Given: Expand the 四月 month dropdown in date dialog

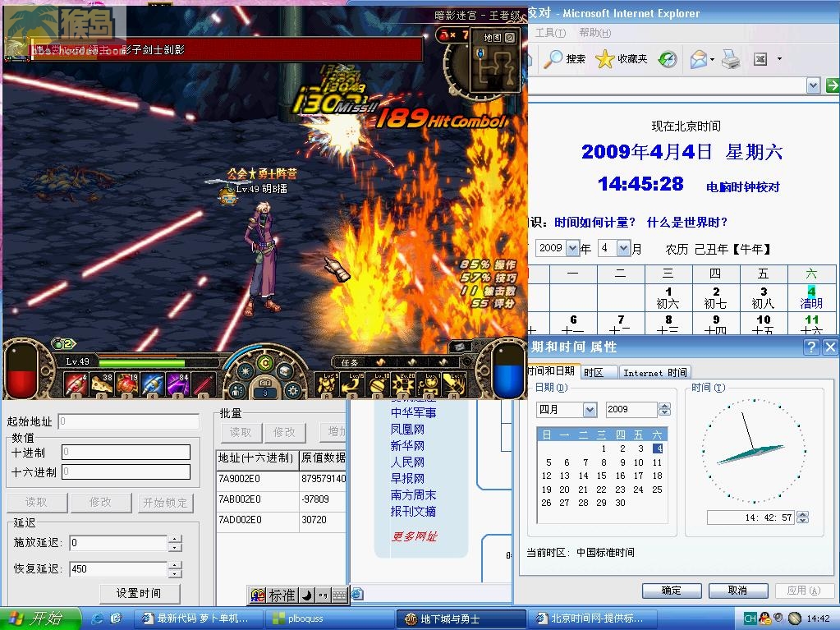Looking at the screenshot, I should tap(590, 410).
